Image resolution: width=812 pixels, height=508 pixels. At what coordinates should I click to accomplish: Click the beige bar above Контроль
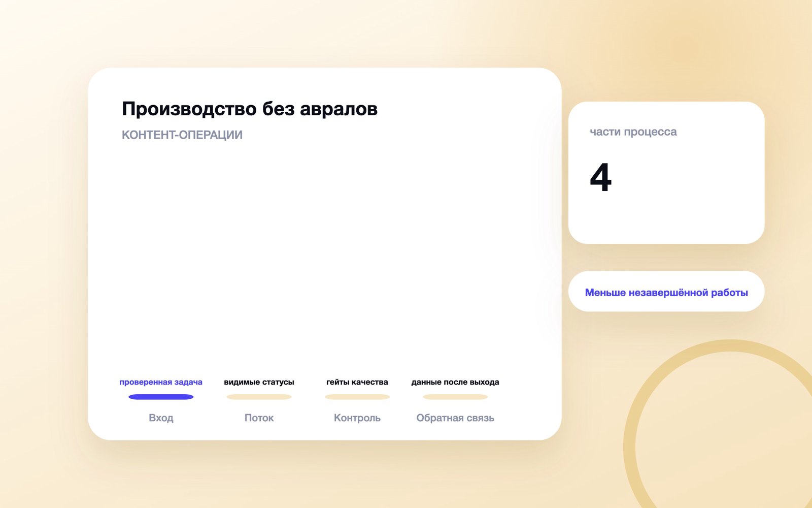point(357,397)
